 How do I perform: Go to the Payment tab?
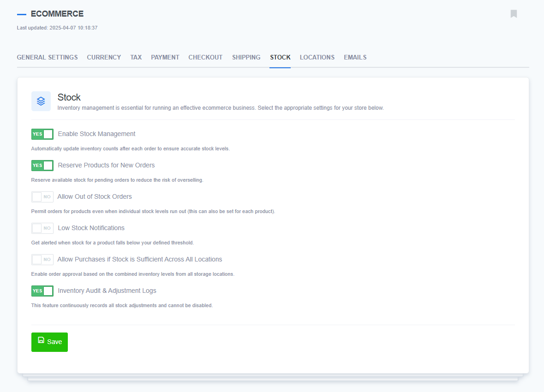(x=165, y=58)
